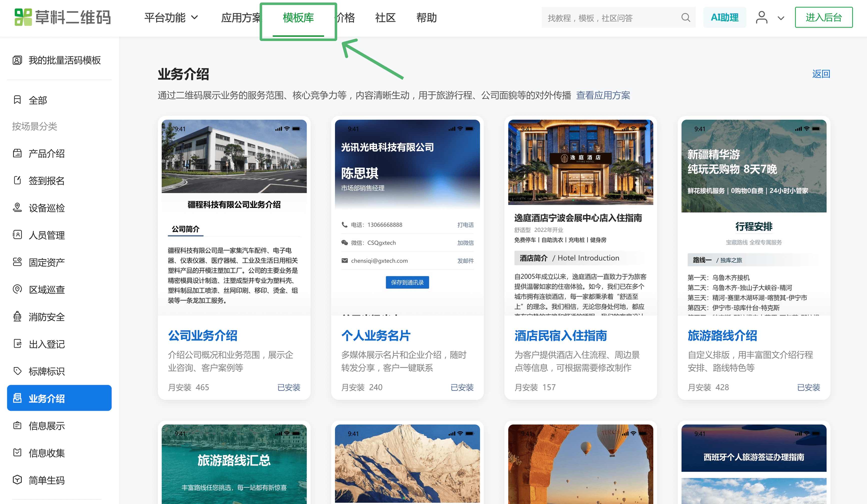Open the 西班牙个人旅游签证办理指南 template thumbnail
Viewport: 867px width, 504px height.
click(x=754, y=464)
